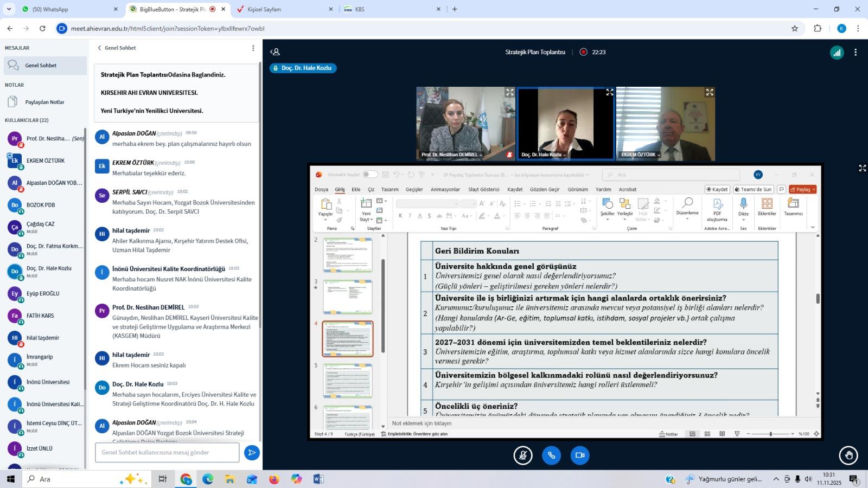Viewport: 868px width, 488px height.
Task: Toggle webcam sharing with the camera button
Action: [579, 455]
